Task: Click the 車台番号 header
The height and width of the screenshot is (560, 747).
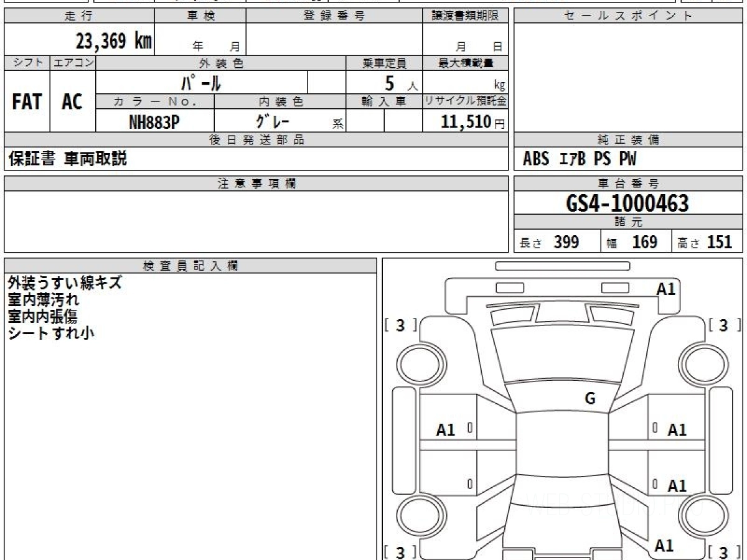Action: point(628,184)
